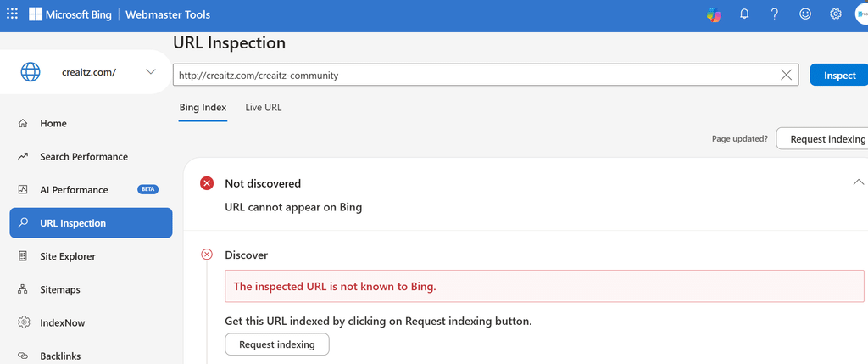
Task: Click the URL inspection input field
Action: coord(486,76)
